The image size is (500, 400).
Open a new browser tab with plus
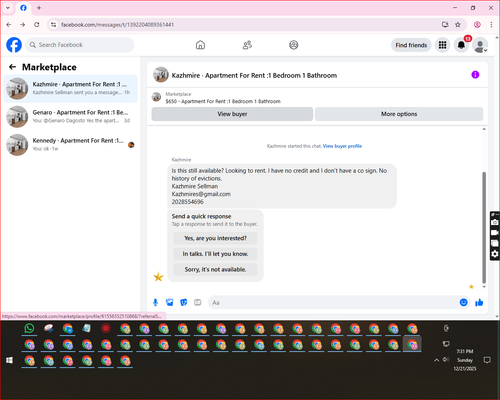pos(39,8)
